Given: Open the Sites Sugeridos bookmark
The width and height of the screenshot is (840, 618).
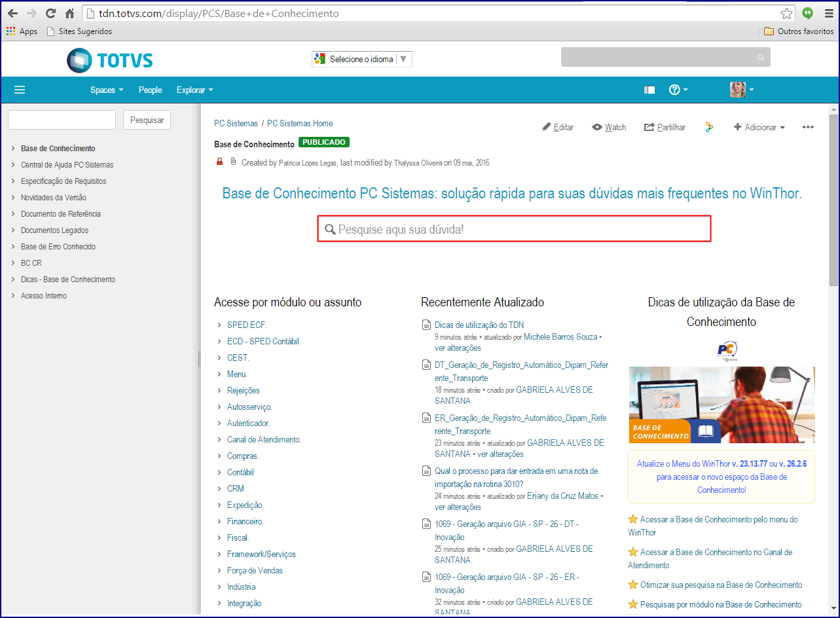Looking at the screenshot, I should 79,31.
